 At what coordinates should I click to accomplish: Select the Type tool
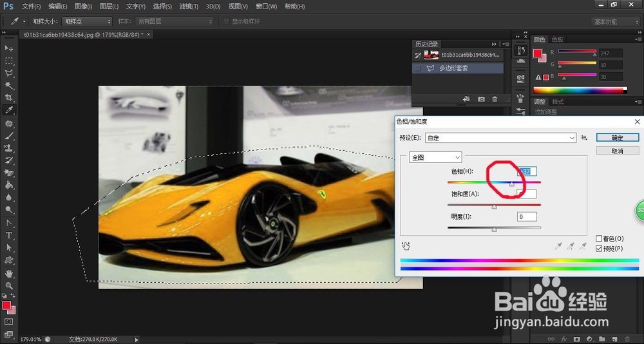[8, 236]
